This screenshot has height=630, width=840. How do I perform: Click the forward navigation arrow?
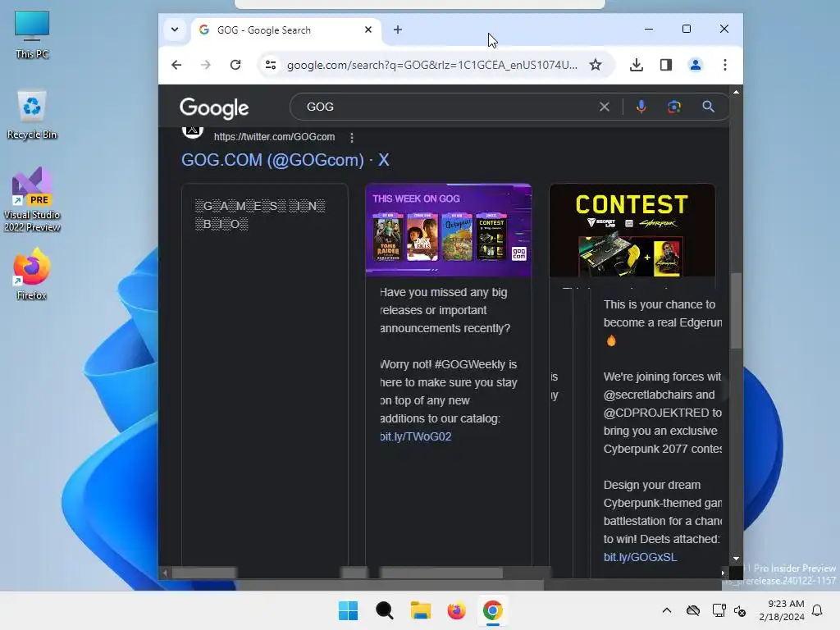point(206,65)
